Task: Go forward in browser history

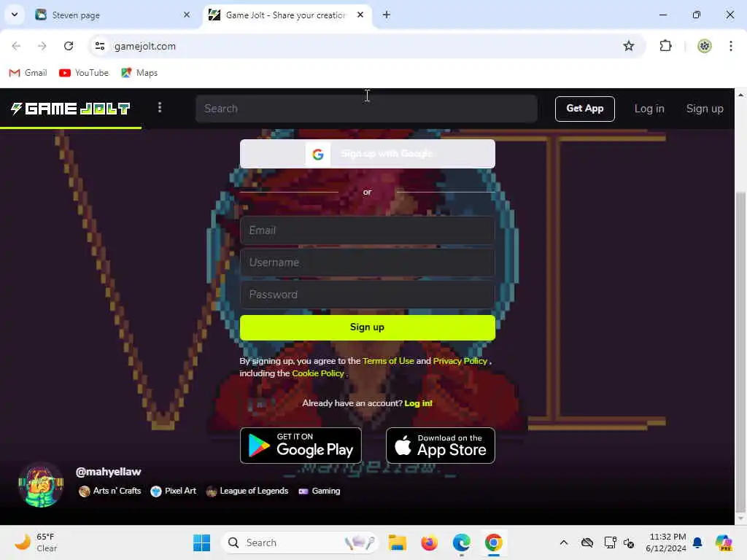Action: coord(42,46)
